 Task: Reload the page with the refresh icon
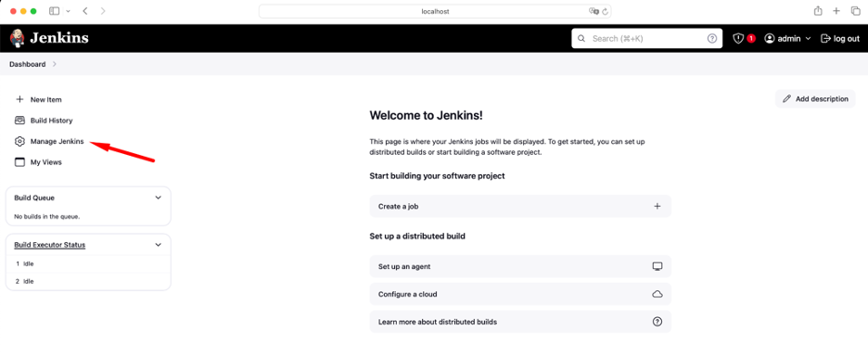[x=605, y=11]
